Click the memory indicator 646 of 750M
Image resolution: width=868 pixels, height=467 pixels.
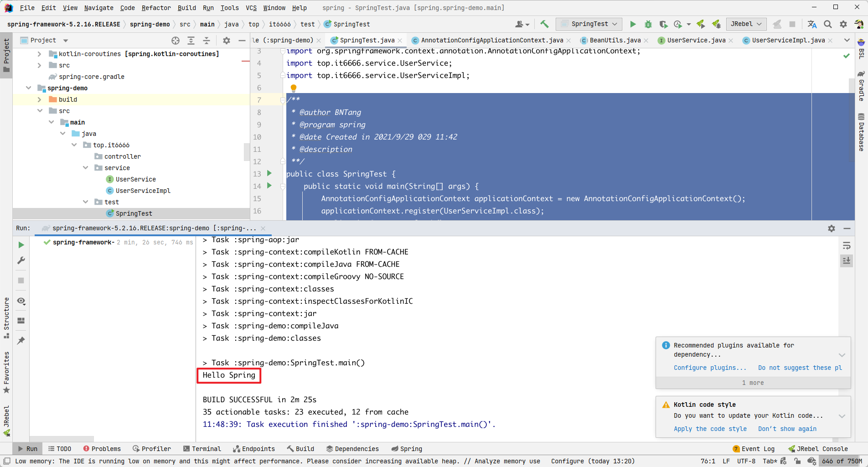point(842,461)
